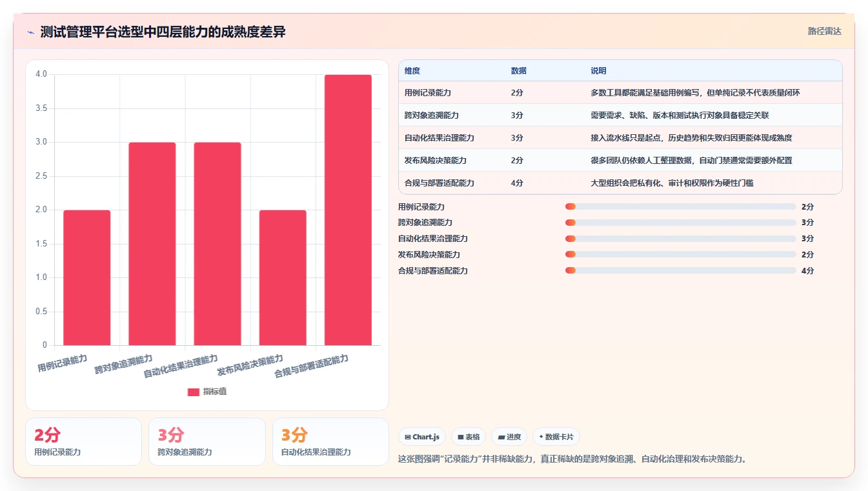Open the 3分 自动化结果治理能力 data card
This screenshot has width=868, height=491.
[x=330, y=442]
